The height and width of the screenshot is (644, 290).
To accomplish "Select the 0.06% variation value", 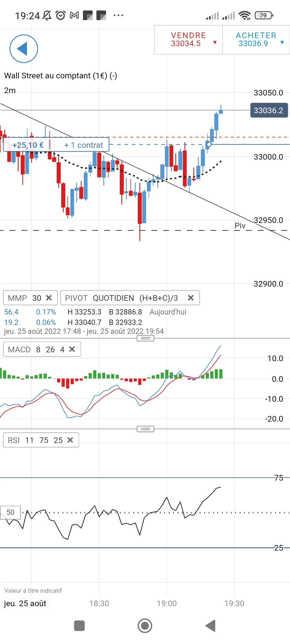I will coord(46,322).
